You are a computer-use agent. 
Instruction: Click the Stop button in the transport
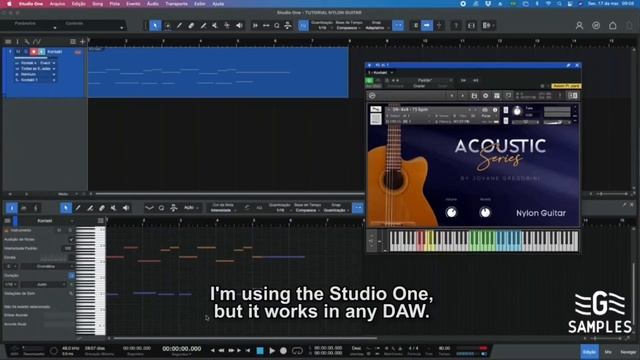pos(260,351)
